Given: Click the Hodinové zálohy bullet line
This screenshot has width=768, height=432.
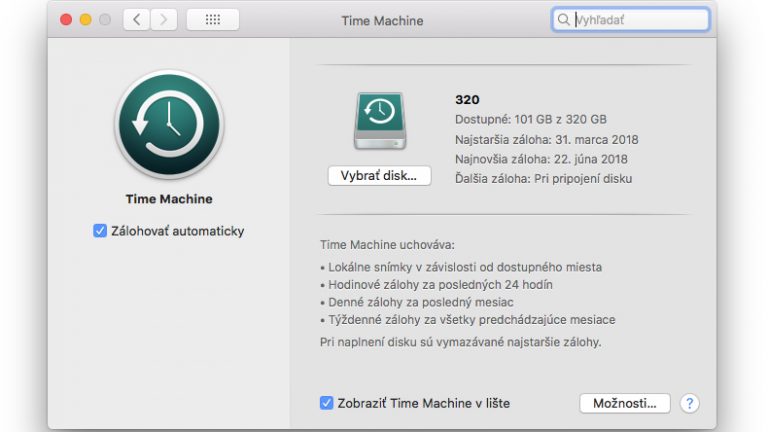Looking at the screenshot, I should (436, 285).
